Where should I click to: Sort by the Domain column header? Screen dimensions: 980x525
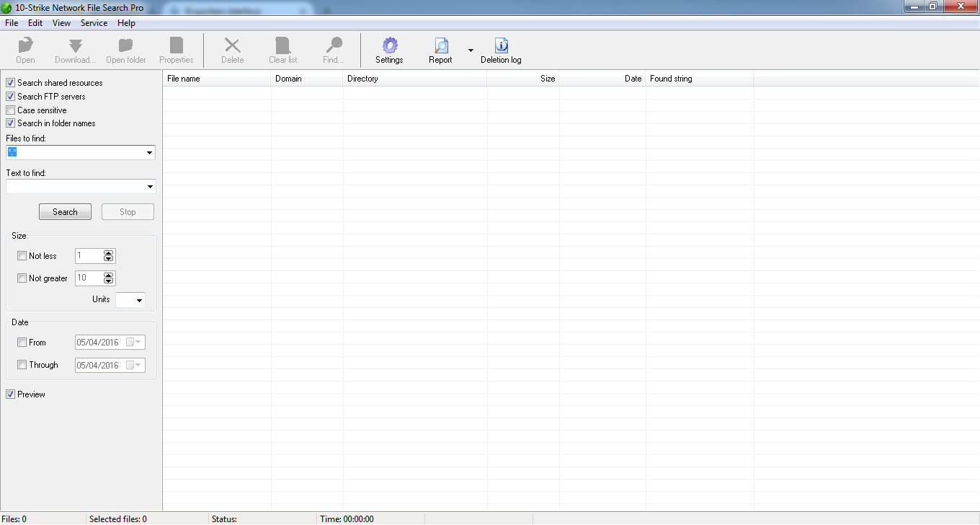tap(307, 79)
